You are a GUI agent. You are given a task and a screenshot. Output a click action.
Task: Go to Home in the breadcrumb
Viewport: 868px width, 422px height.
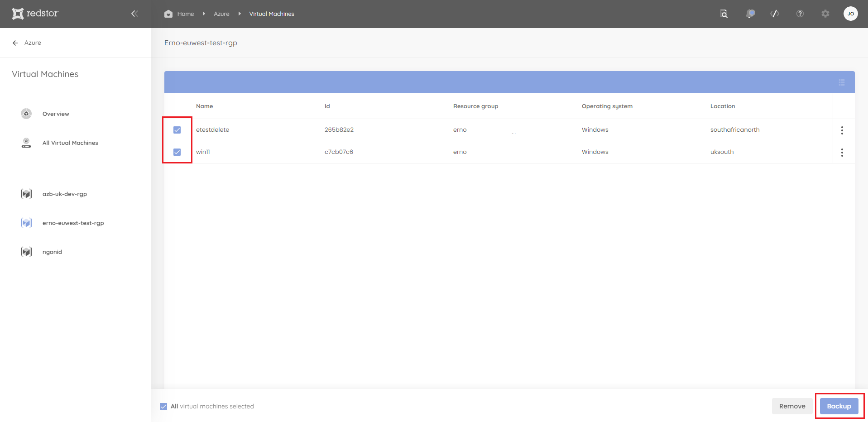[186, 14]
